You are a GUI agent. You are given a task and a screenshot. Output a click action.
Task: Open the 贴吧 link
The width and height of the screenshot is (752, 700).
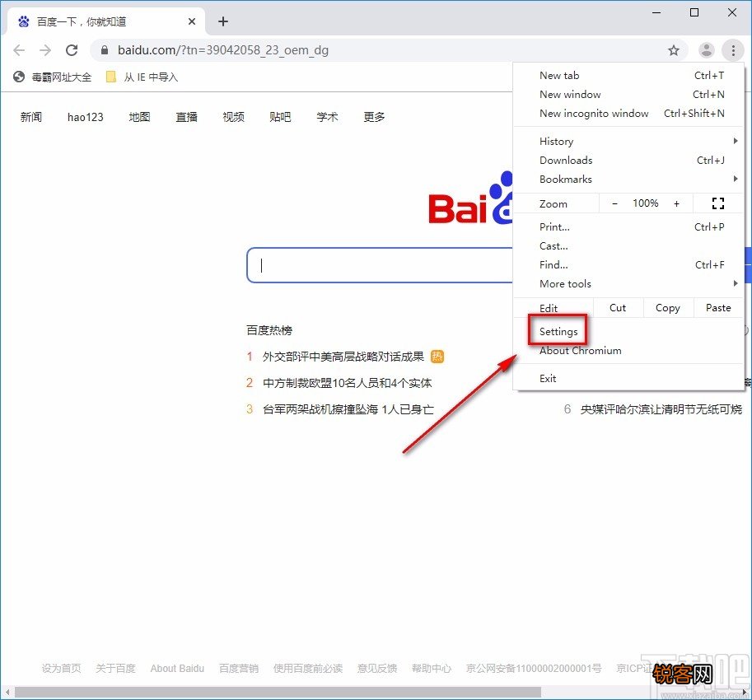(x=280, y=117)
